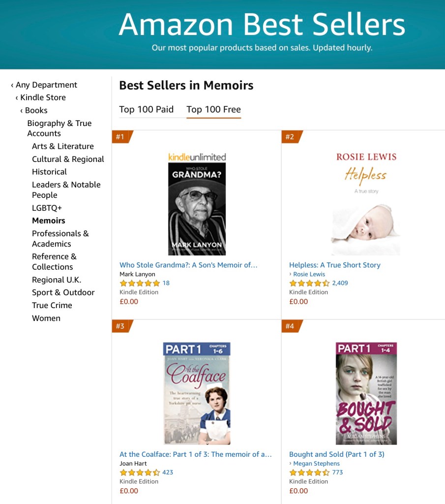Open the Bought & Sold cover image
The image size is (445, 504).
(x=366, y=393)
